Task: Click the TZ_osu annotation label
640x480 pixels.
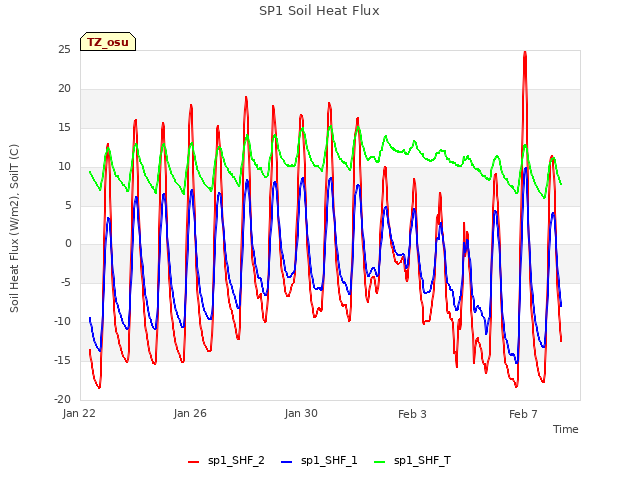Action: click(108, 42)
